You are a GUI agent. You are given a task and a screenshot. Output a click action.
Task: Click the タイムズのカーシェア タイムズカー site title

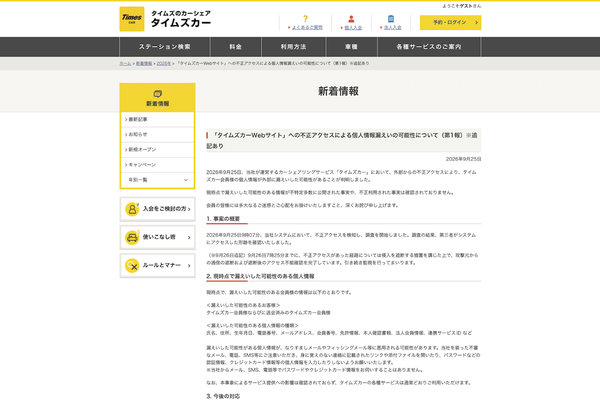tap(181, 19)
